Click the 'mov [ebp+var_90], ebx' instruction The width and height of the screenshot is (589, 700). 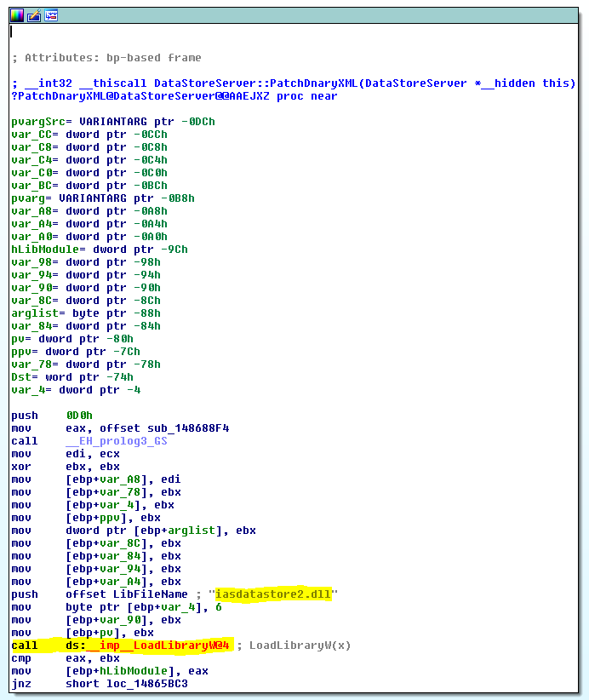click(x=96, y=621)
